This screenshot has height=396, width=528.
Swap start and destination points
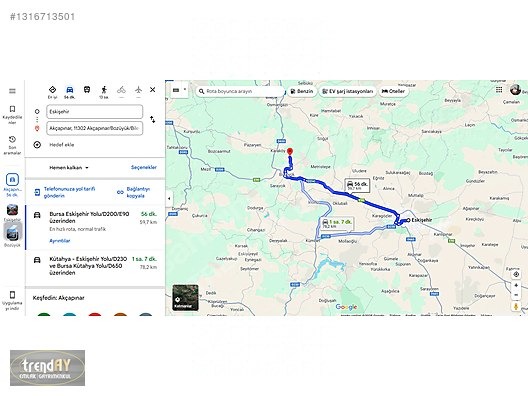pyautogui.click(x=153, y=120)
